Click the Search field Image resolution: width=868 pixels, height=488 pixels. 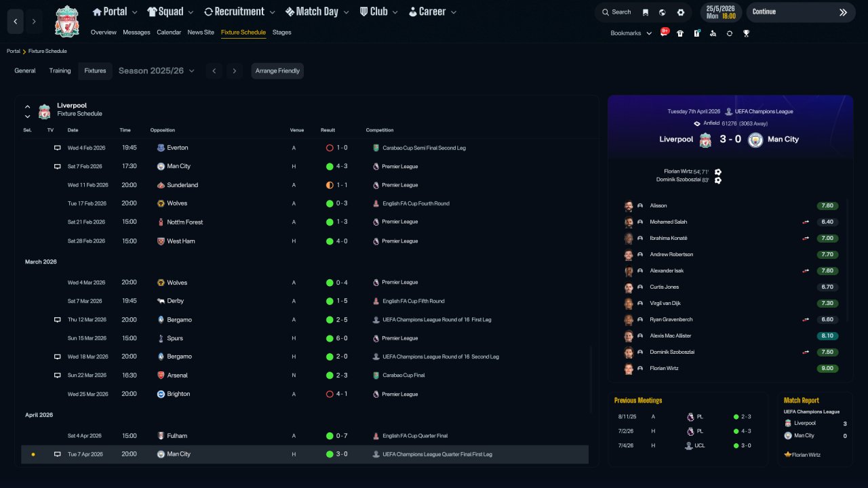click(616, 12)
